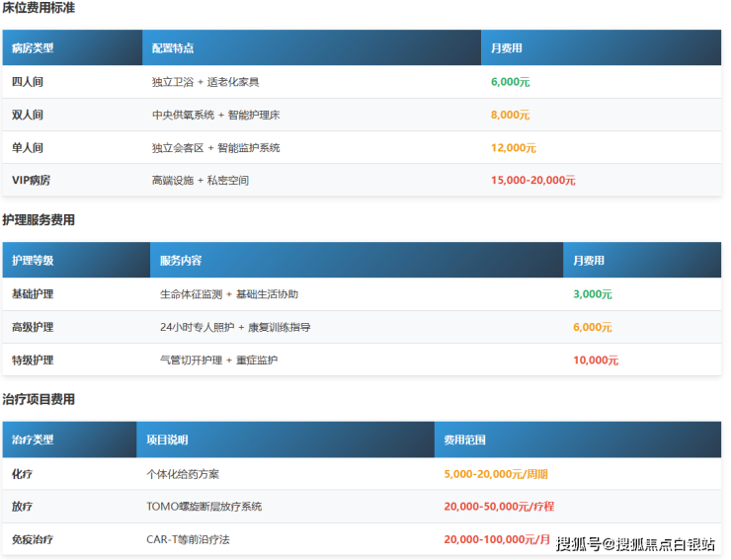Click the 8,000元 price for 双人间

511,115
